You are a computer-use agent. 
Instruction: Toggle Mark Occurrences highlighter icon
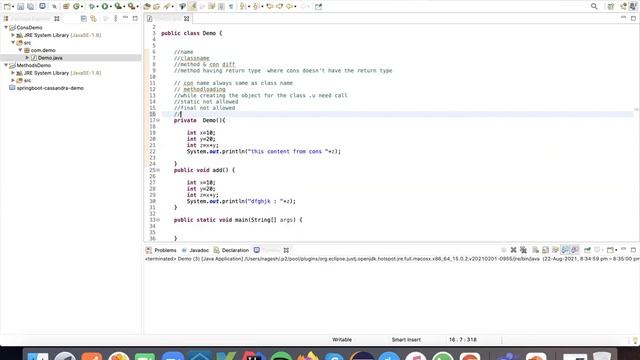[193, 6]
